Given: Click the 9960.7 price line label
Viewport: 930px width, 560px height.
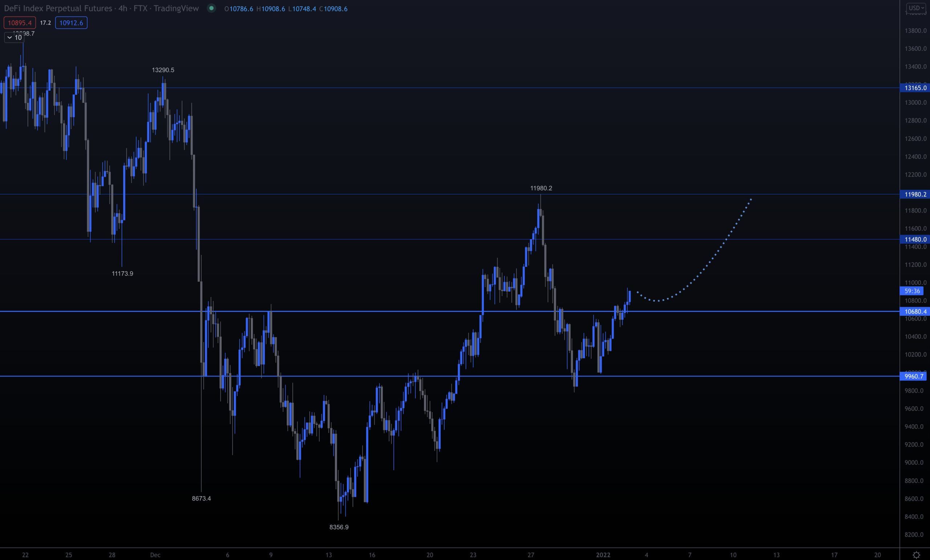Looking at the screenshot, I should pyautogui.click(x=913, y=376).
